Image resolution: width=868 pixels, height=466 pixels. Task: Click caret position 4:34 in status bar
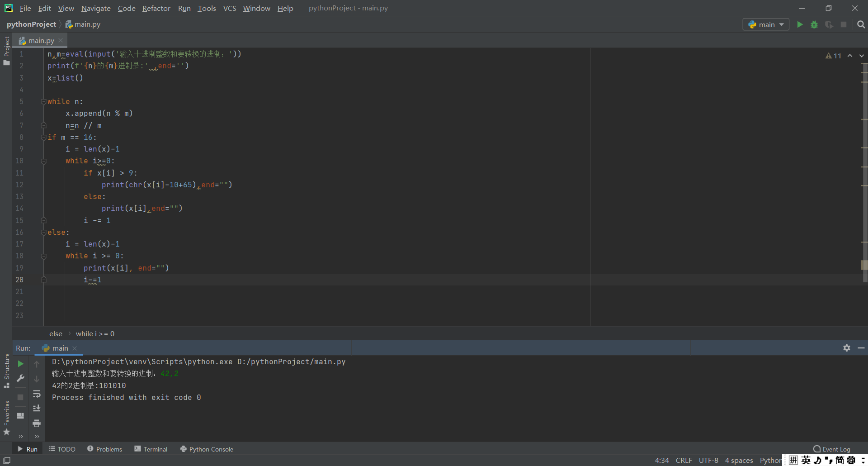click(x=662, y=460)
